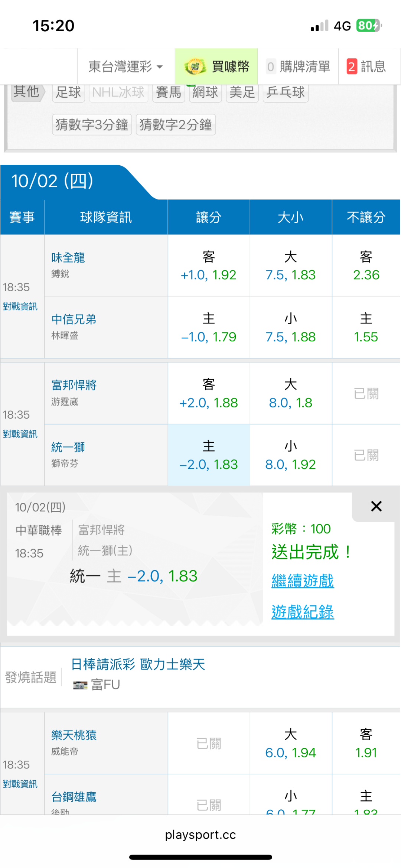Screen dimensions: 401x868
Task: Choose 中信兄弟 主 1.55 moneyline
Action: 366,328
